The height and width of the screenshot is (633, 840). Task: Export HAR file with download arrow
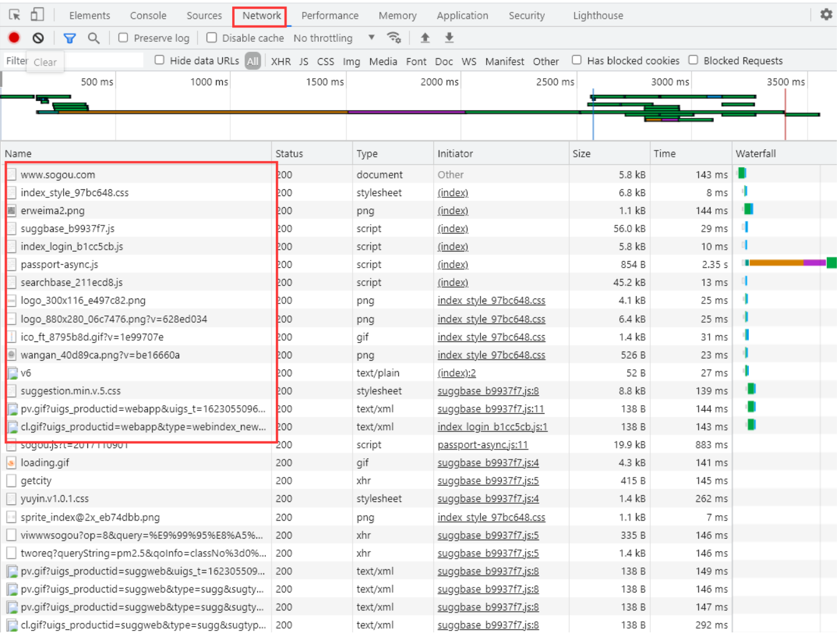coord(449,37)
